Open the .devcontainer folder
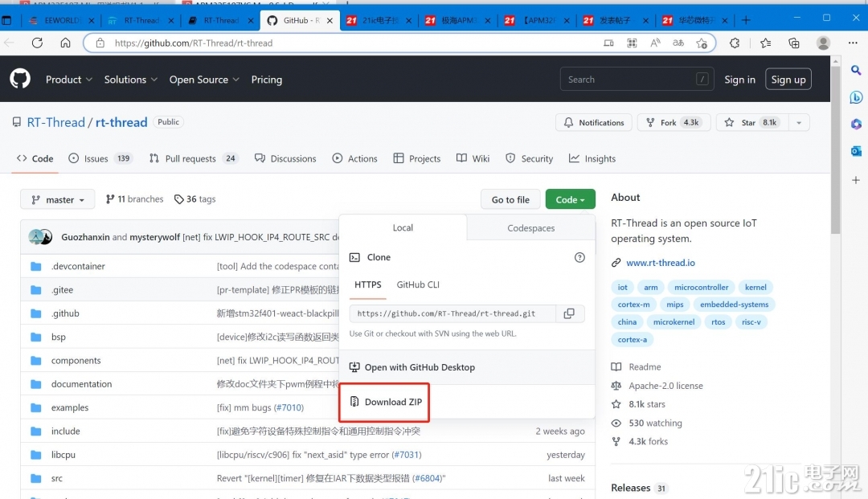Image resolution: width=868 pixels, height=499 pixels. 78,266
